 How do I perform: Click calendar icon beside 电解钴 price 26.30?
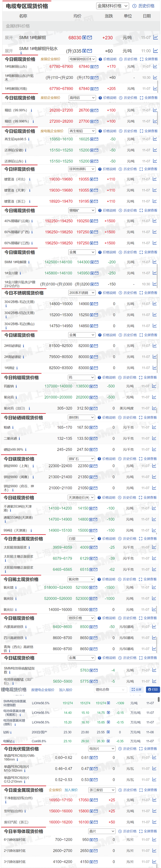coord(108,741)
